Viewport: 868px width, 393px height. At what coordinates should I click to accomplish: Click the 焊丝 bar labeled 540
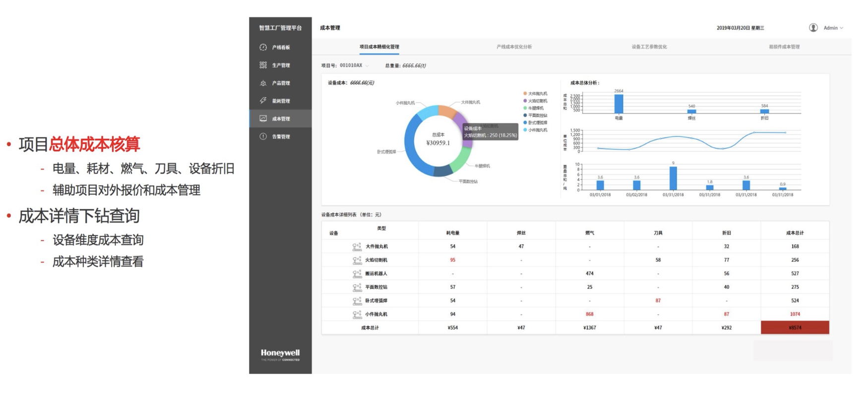click(691, 111)
